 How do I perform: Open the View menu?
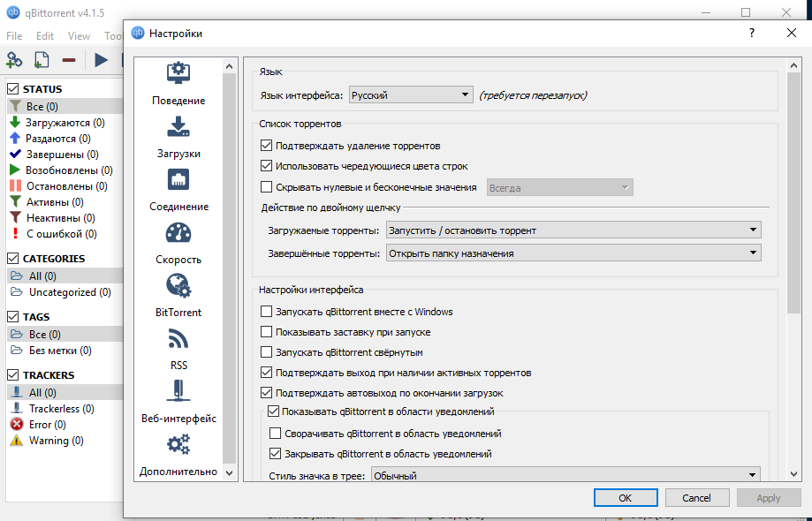click(x=79, y=35)
